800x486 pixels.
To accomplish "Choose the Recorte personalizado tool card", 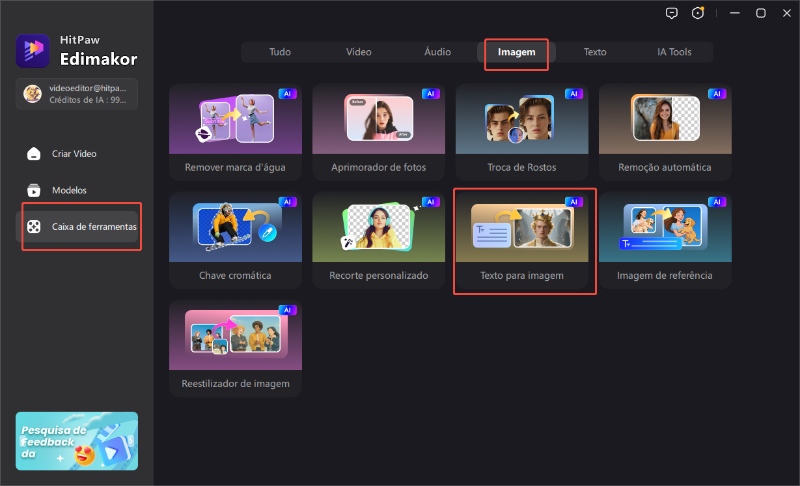I will coord(378,241).
